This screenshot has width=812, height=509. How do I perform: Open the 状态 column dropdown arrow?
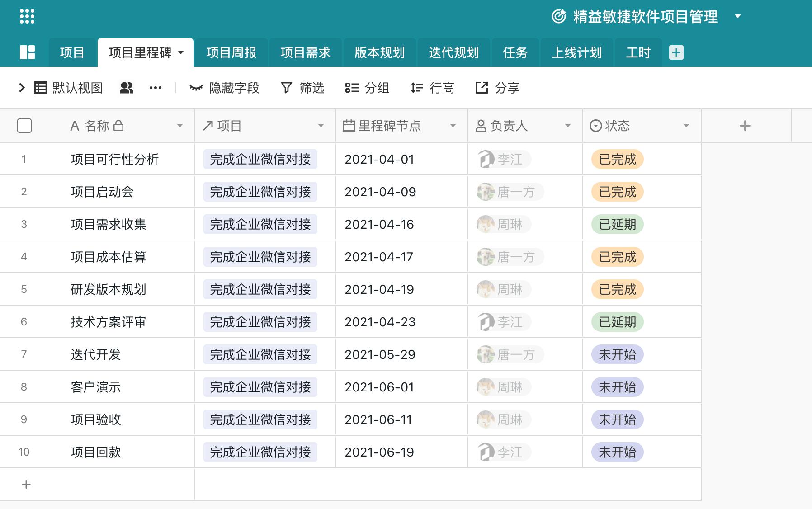[686, 126]
